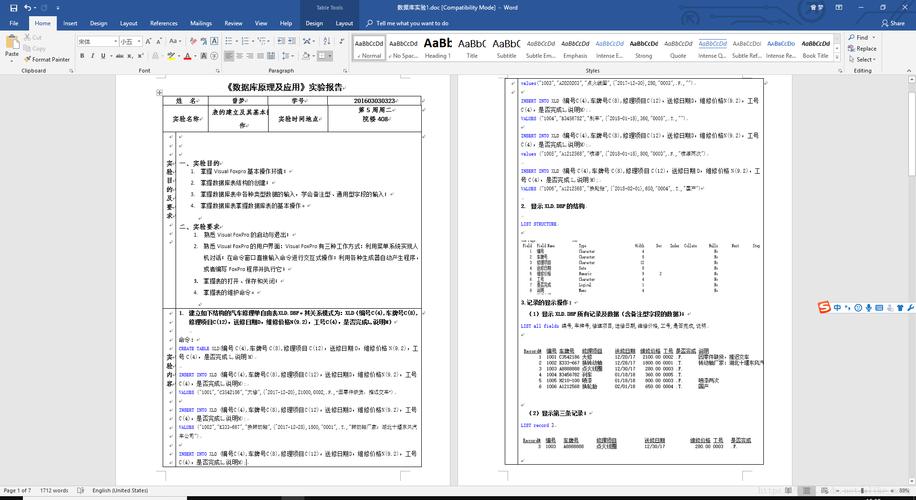Screen dimensions: 916x500
Task: Click the word count 1712 words
Action: point(54,491)
